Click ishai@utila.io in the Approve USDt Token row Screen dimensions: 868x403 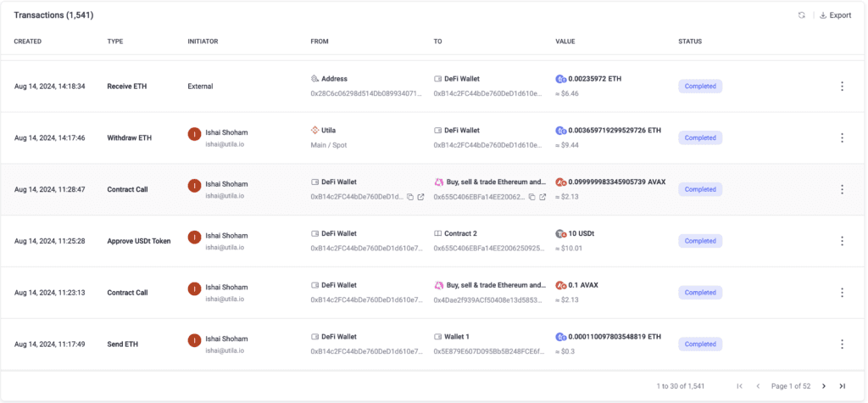[x=225, y=247]
